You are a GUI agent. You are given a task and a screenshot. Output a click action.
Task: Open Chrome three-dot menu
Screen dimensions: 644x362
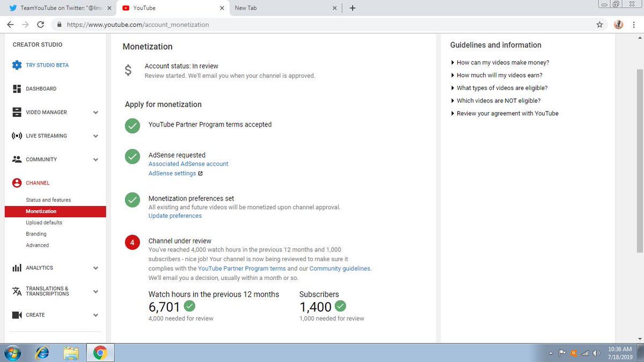click(x=634, y=25)
